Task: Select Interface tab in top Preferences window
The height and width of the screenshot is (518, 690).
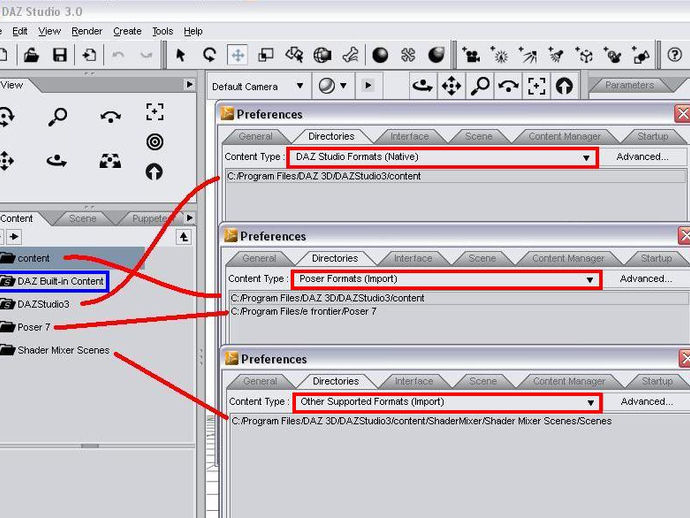Action: [x=409, y=136]
